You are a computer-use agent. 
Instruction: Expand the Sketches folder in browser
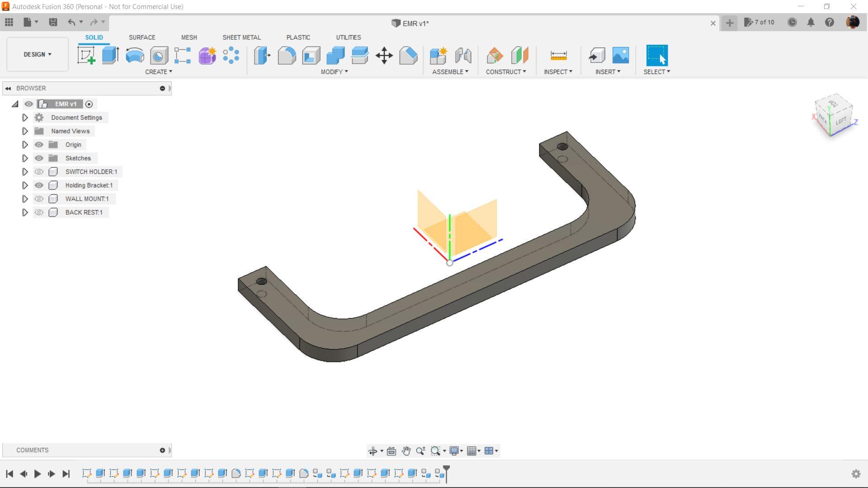coord(25,158)
